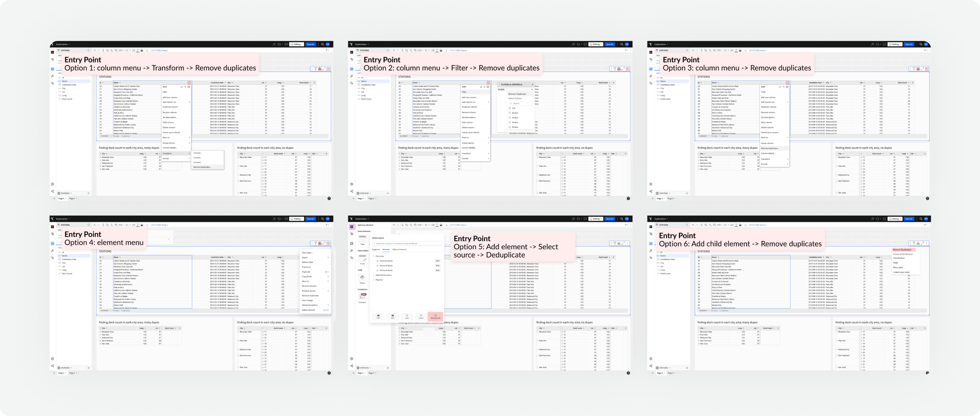Click Refresh data in Option 4 element menu
The height and width of the screenshot is (416, 980).
coord(315,262)
